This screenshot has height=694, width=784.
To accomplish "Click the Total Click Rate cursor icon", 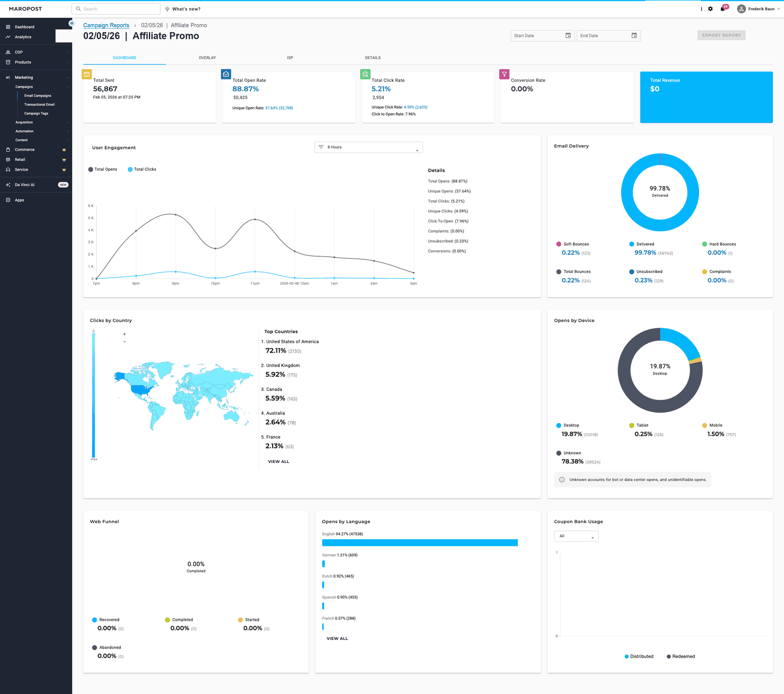I will (x=365, y=74).
